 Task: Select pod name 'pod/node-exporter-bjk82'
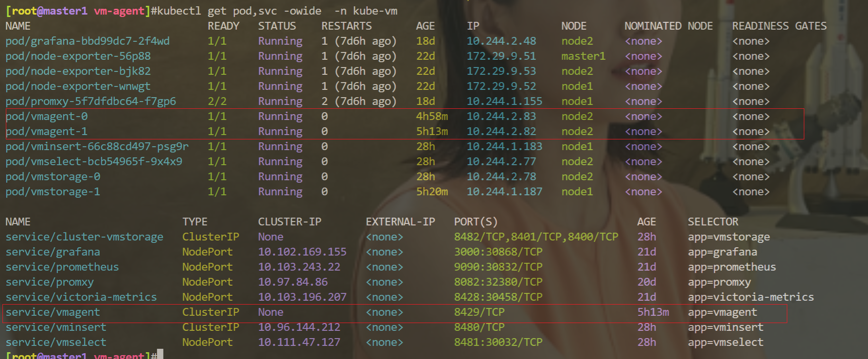tap(78, 71)
